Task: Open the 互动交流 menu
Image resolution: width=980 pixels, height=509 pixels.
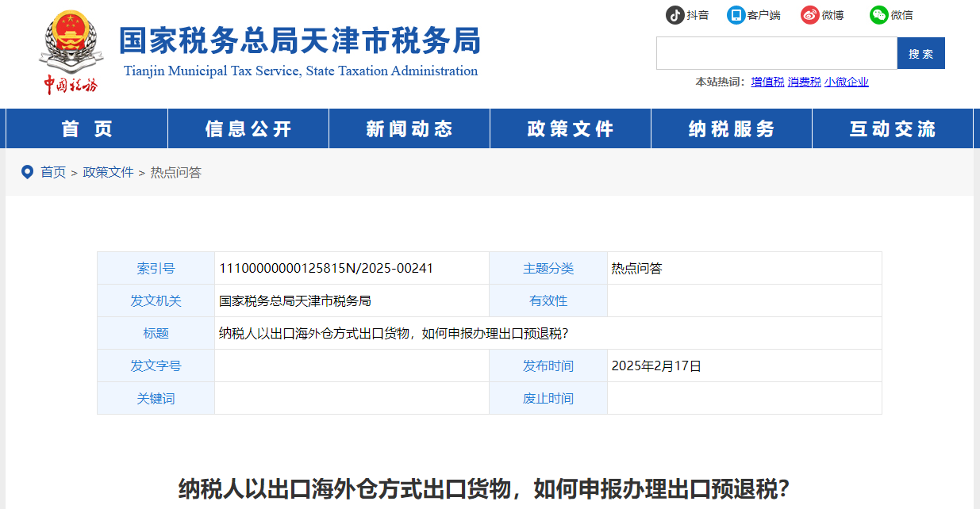Action: 892,128
